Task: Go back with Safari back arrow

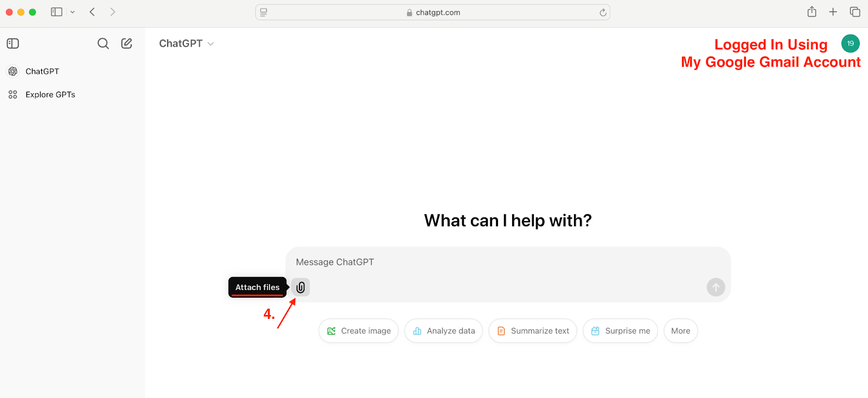Action: click(92, 12)
